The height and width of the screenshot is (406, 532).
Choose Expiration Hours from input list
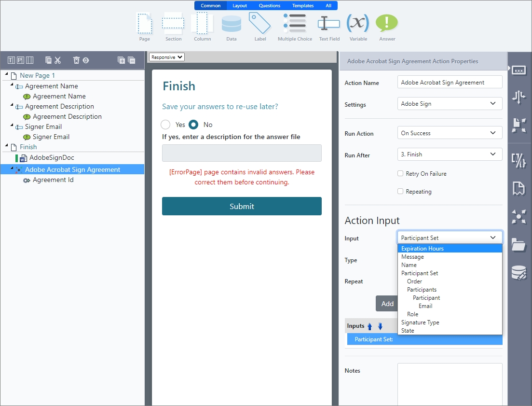(x=450, y=249)
